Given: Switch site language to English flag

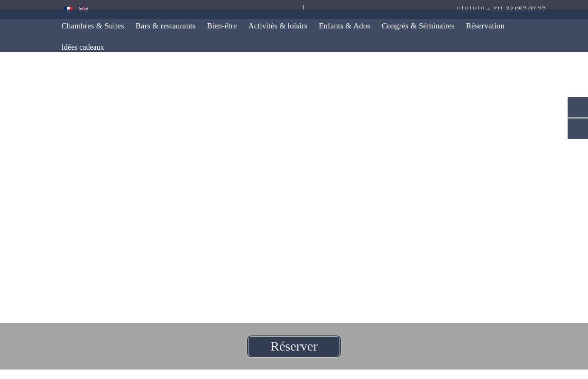Looking at the screenshot, I should tap(83, 9).
